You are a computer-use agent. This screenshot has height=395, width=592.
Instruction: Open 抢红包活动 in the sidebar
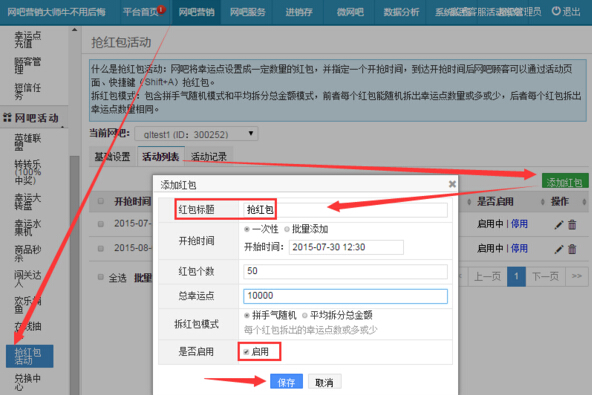[29, 356]
